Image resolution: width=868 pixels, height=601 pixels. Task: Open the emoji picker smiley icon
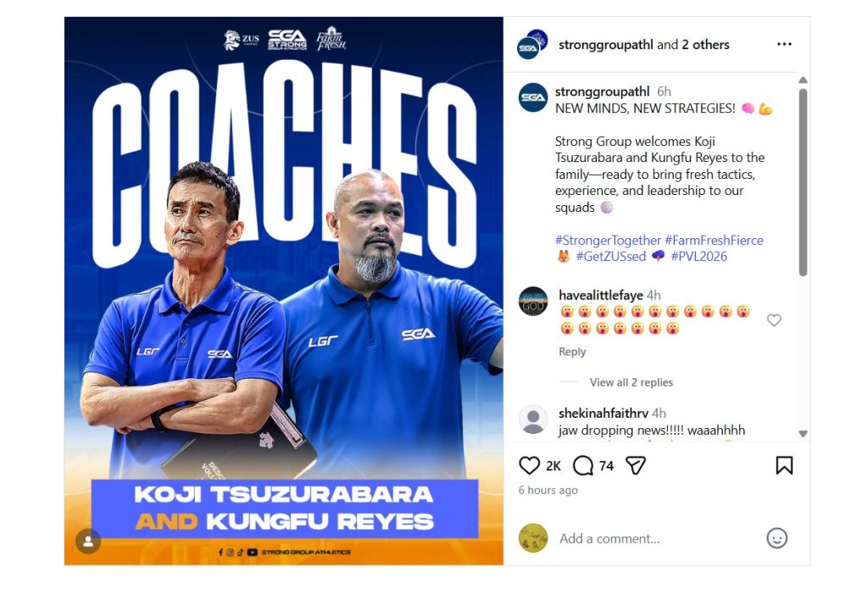point(776,538)
